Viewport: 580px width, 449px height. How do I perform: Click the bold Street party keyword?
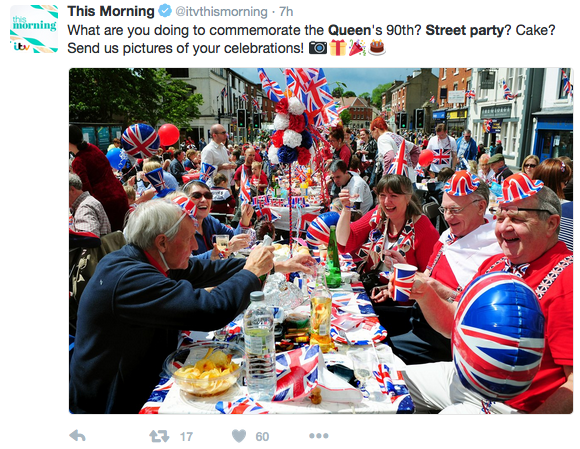(465, 30)
